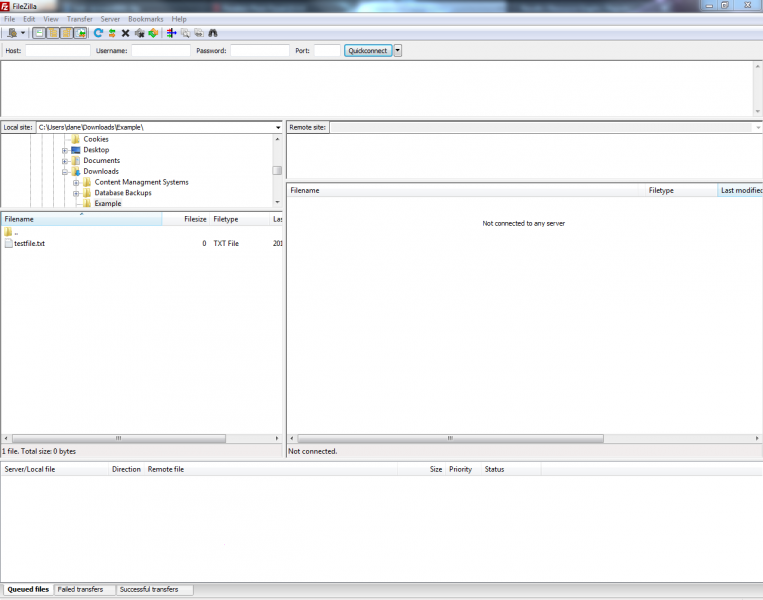Cancel current operation with X icon
Image resolution: width=763 pixels, height=600 pixels.
point(126,33)
